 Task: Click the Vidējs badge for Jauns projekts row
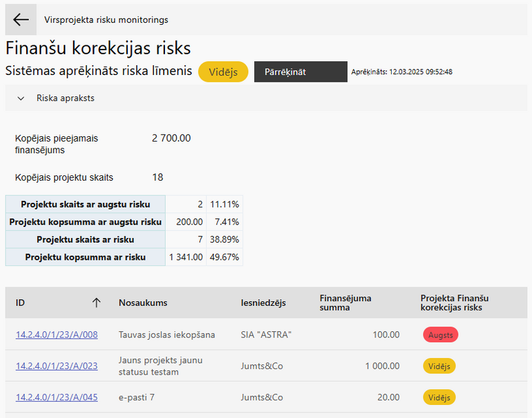439,366
